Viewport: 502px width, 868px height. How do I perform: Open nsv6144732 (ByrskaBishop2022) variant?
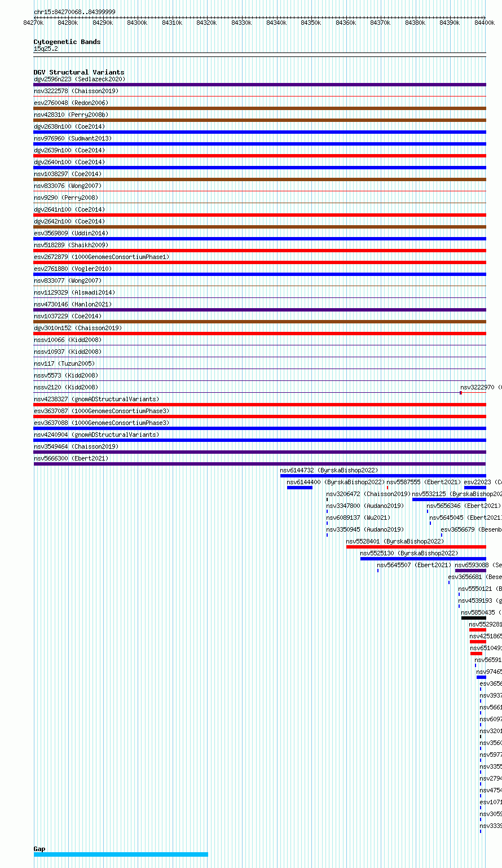[x=329, y=470]
